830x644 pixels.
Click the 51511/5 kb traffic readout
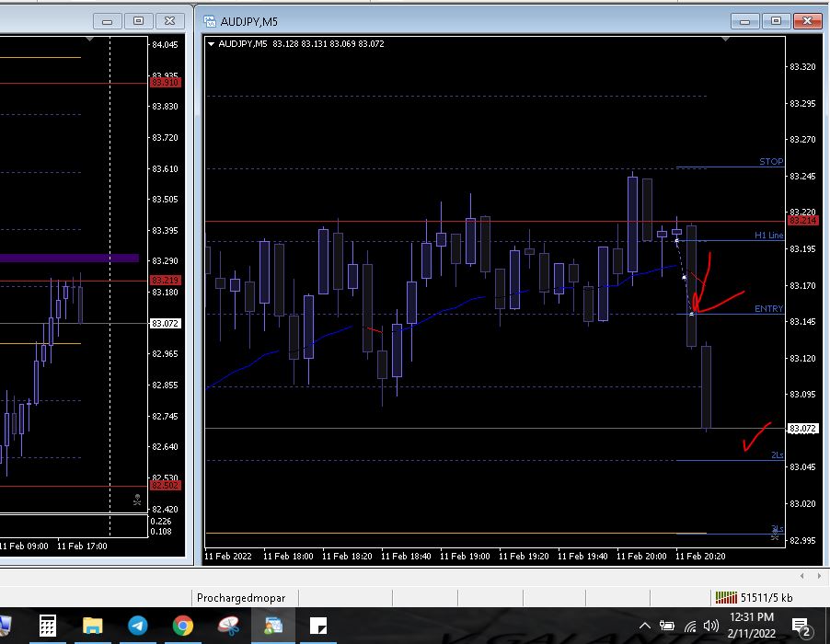[x=766, y=598]
